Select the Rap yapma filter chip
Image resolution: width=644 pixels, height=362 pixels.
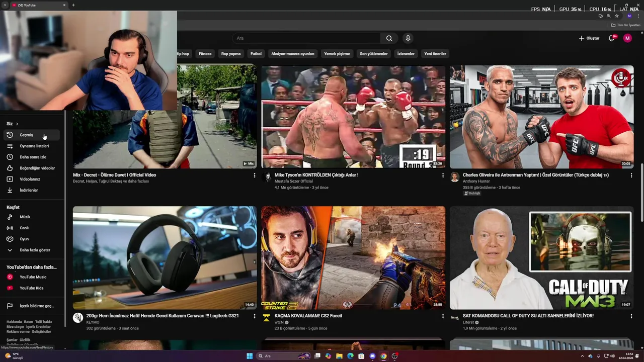[x=231, y=54]
